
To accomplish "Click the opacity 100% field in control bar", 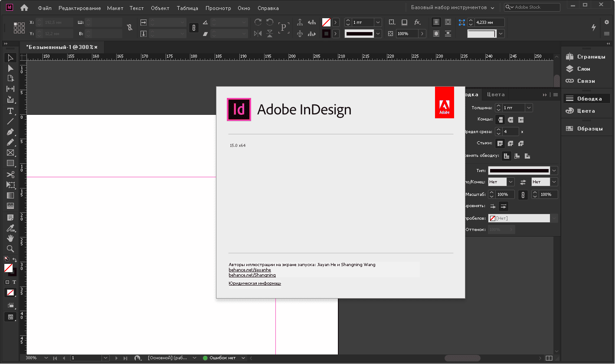I will tap(407, 33).
